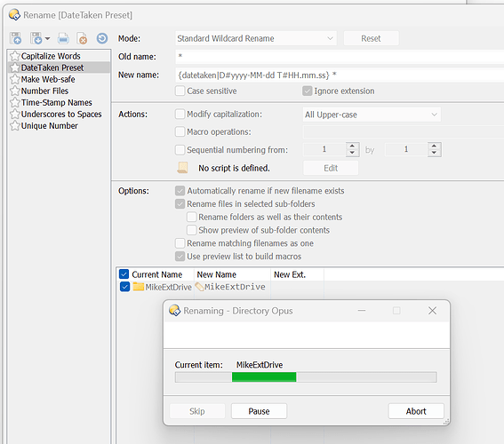Viewport: 504px width, 444px height.
Task: Click the script scroll icon near No script
Action: (182, 168)
